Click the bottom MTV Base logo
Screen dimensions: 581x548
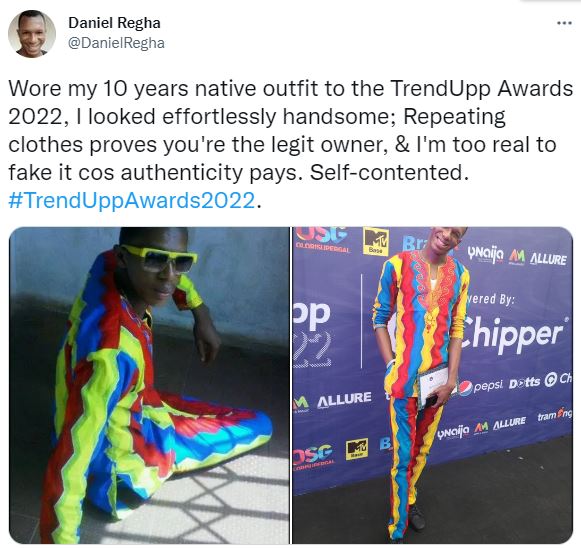357,449
